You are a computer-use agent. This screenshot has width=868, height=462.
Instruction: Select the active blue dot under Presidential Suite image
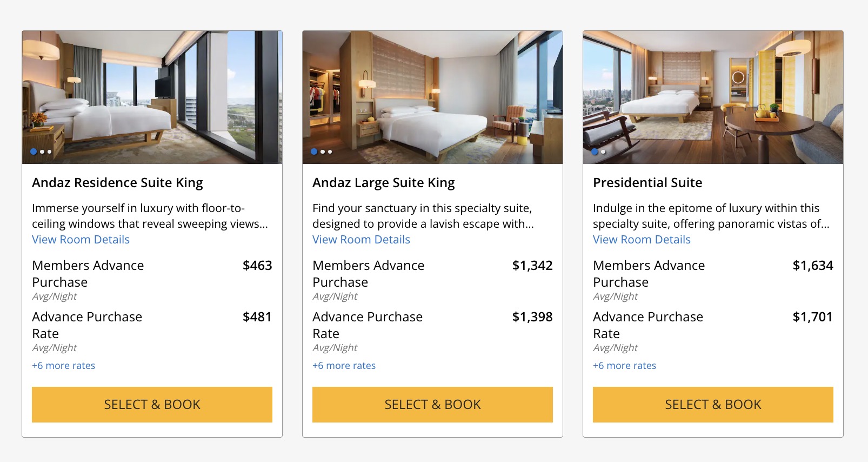[594, 153]
